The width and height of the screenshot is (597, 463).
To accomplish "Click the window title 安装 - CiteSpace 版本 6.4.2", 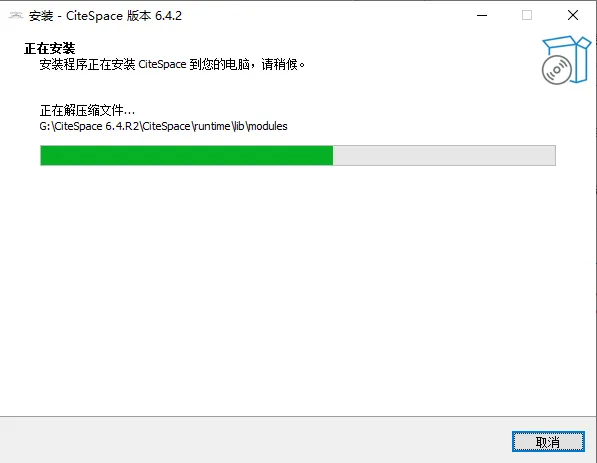I will [x=105, y=16].
